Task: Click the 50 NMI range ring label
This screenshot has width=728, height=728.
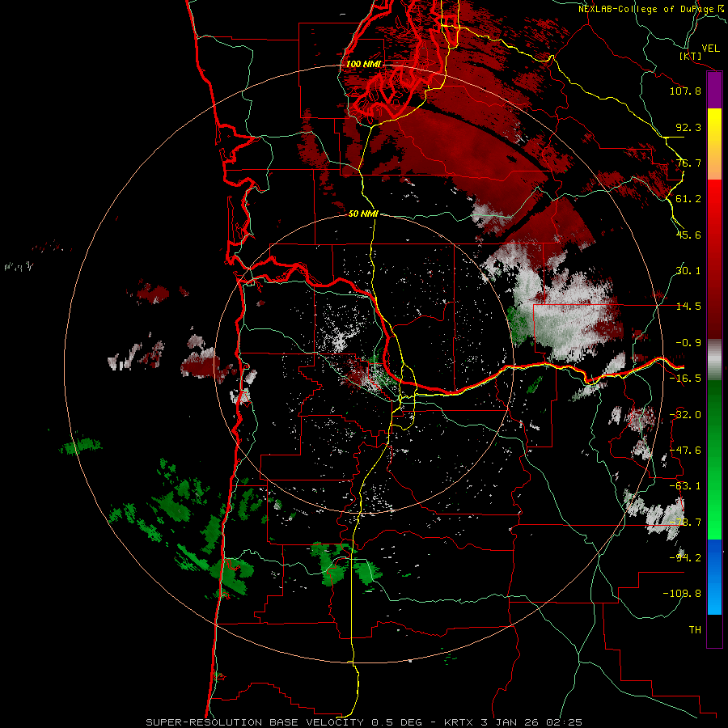Action: [363, 214]
